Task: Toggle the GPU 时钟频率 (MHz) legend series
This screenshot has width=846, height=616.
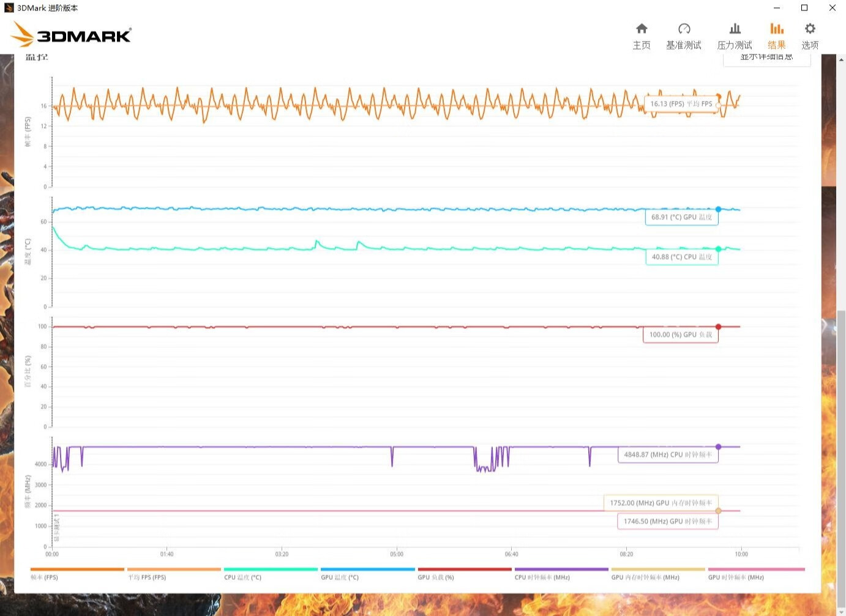Action: 756,574
